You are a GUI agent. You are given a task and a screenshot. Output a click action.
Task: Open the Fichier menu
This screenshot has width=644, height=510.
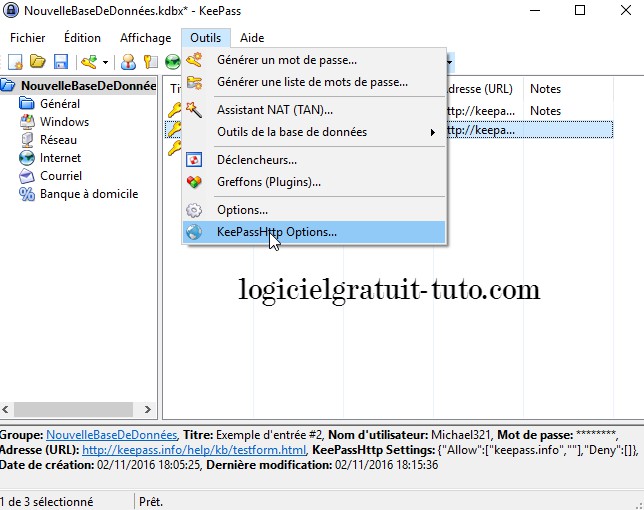28,38
